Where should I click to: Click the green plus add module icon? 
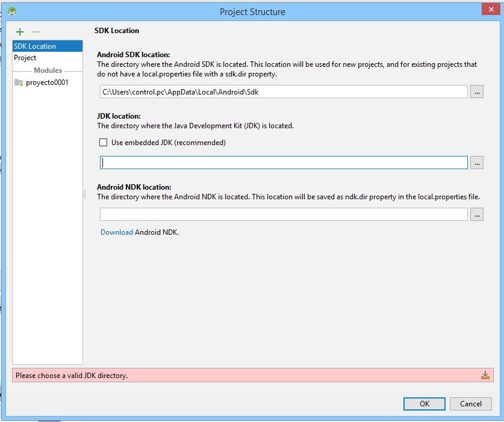(20, 32)
